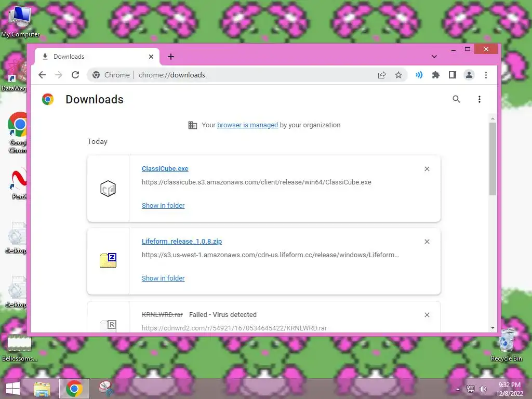Select the My Computer desktop icon
This screenshot has height=399, width=532.
click(x=20, y=22)
